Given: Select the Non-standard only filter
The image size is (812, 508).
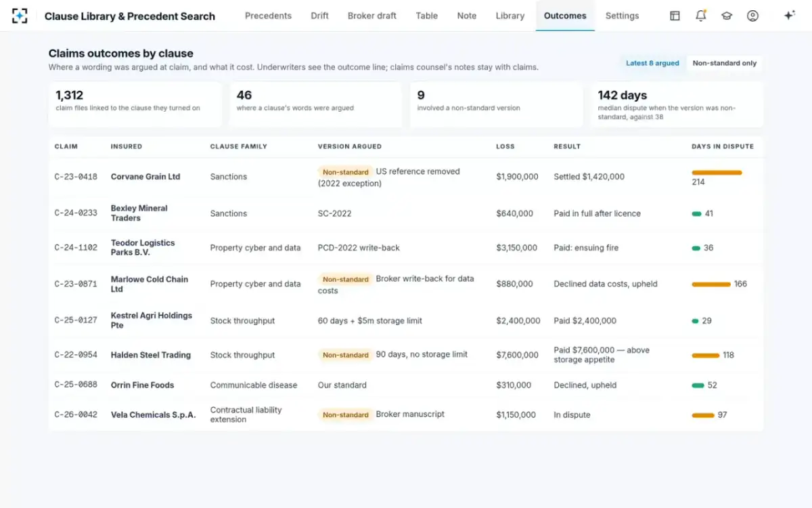Looking at the screenshot, I should [725, 63].
